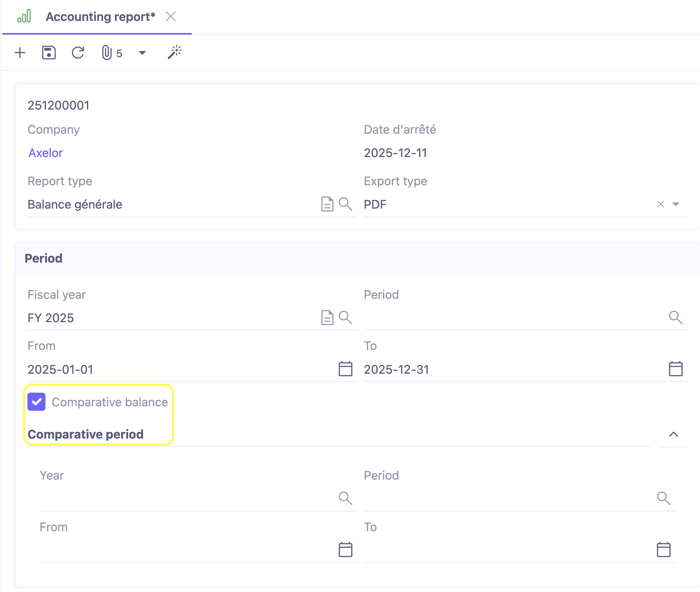Image resolution: width=700 pixels, height=592 pixels.
Task: Click the Comparative period section heading
Action: click(x=86, y=434)
